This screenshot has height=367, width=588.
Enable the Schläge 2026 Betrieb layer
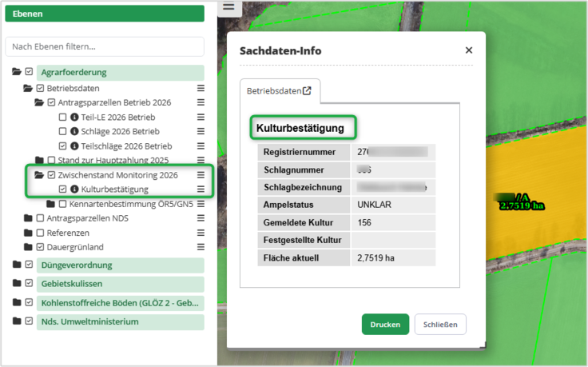(62, 131)
